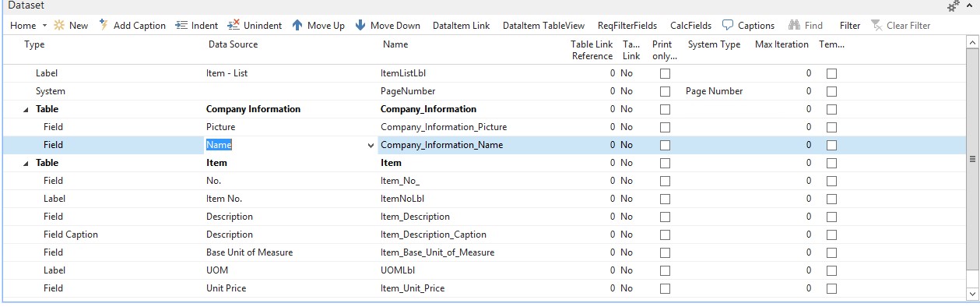Toggle Print only checkbox for ItemListLbl row
The height and width of the screenshot is (307, 980).
coord(665,73)
